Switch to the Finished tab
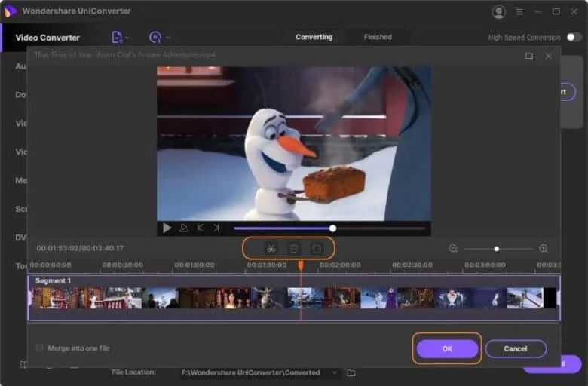 tap(378, 37)
